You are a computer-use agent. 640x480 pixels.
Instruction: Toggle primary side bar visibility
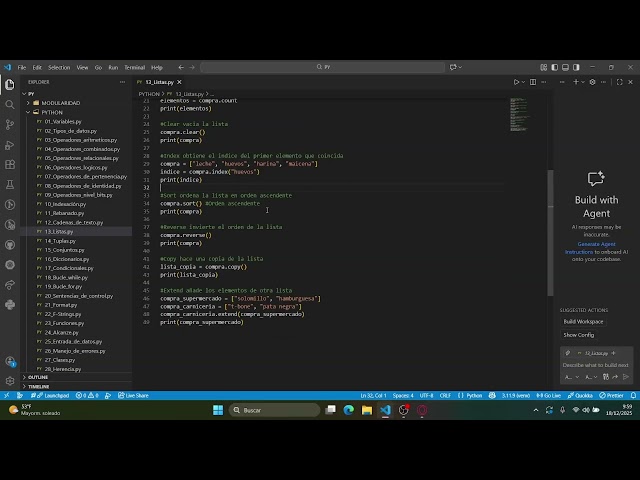coord(554,67)
